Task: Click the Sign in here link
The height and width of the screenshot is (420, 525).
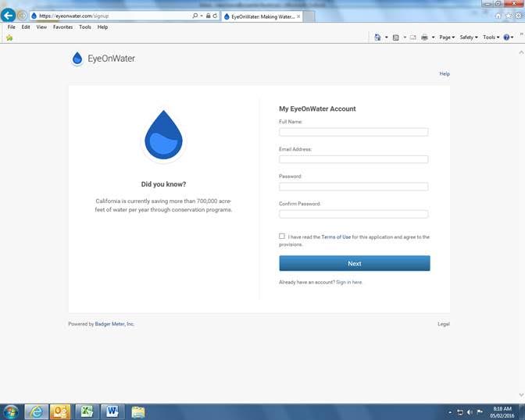Action: pyautogui.click(x=349, y=282)
